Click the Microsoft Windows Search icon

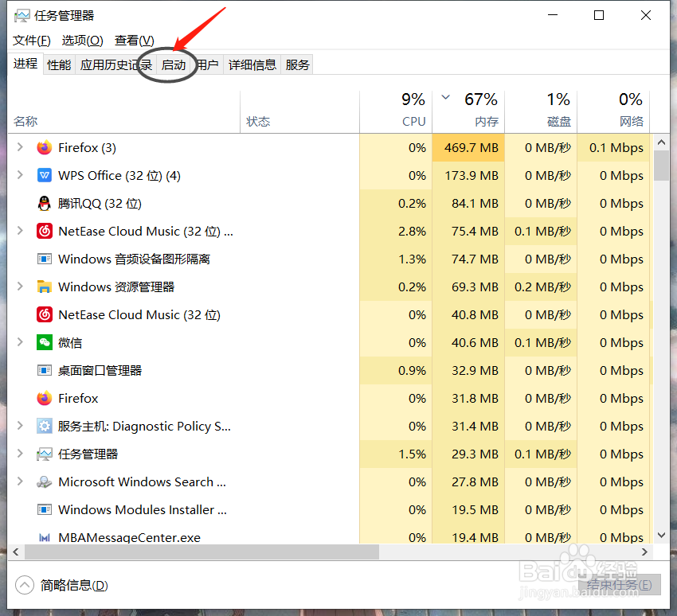coord(45,481)
